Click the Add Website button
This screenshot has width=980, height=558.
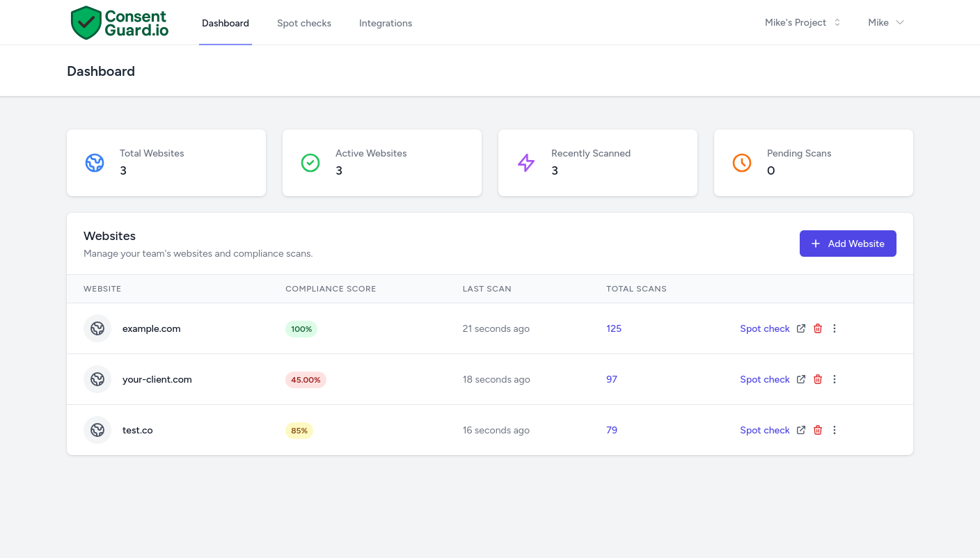pyautogui.click(x=848, y=244)
